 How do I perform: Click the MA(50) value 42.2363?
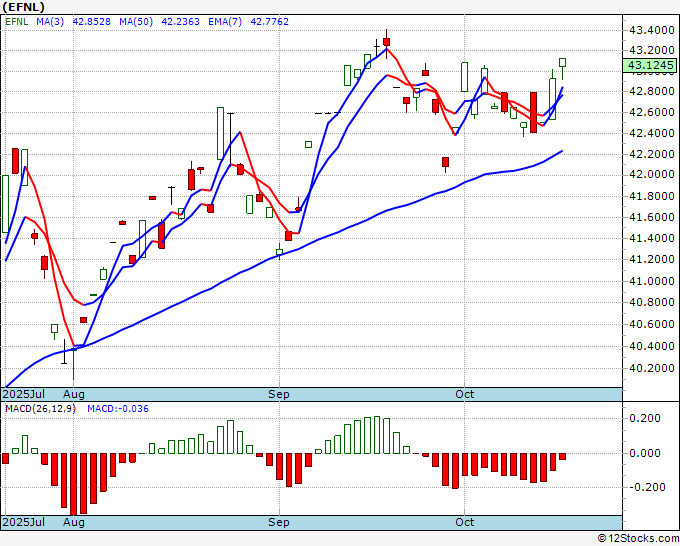tap(180, 22)
